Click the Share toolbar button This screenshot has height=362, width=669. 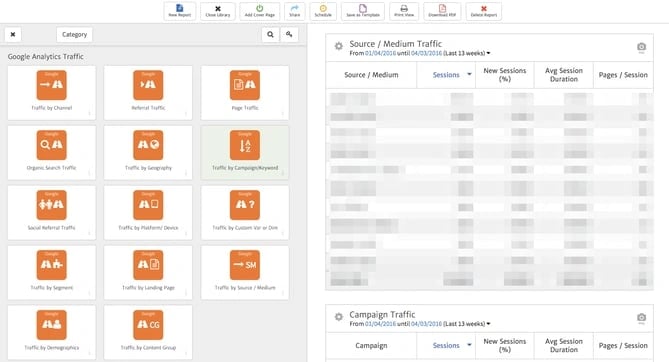[x=294, y=11]
